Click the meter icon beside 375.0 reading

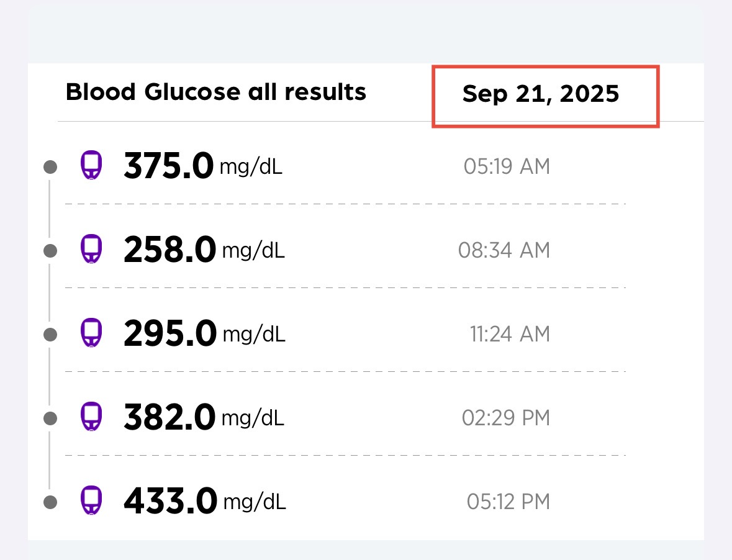click(91, 166)
